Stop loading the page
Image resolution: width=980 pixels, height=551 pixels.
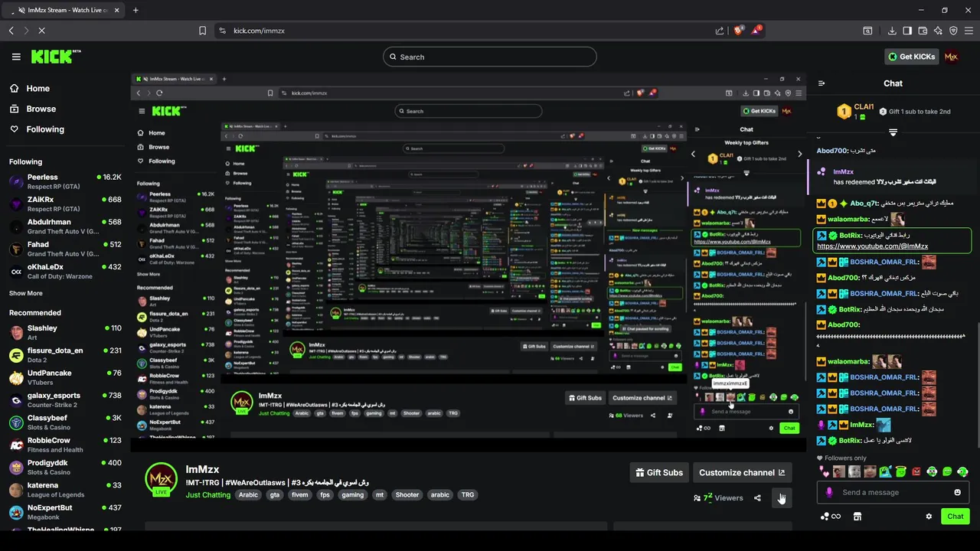(x=41, y=31)
